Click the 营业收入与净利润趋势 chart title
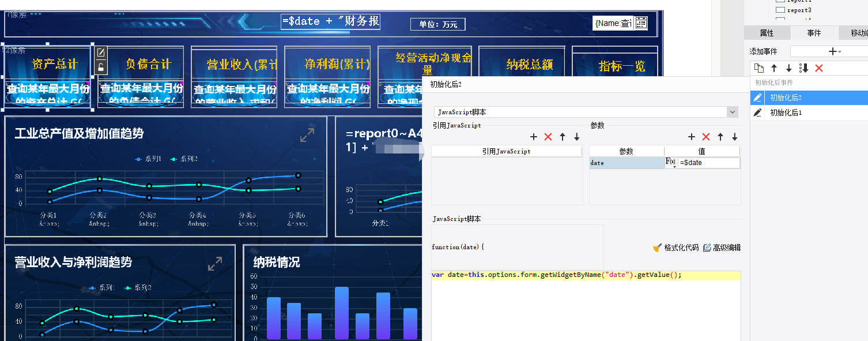This screenshot has height=341, width=868. pos(73,263)
